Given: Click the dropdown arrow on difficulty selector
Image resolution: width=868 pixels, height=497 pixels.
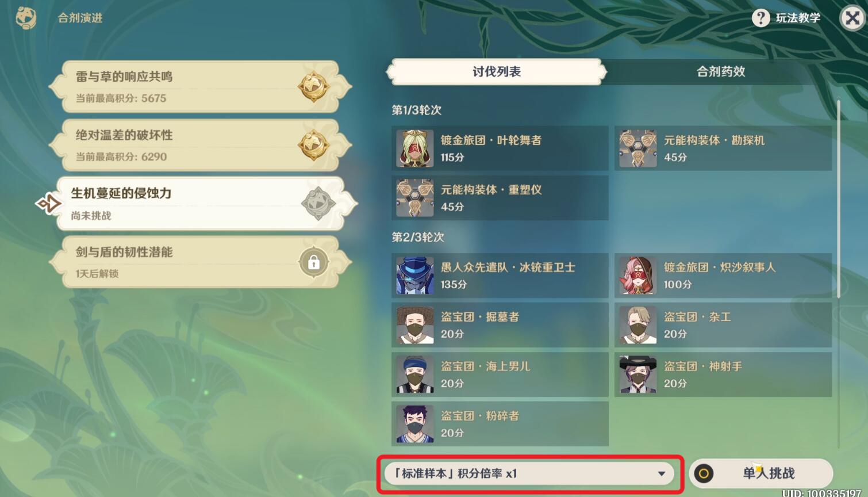Looking at the screenshot, I should coord(662,474).
